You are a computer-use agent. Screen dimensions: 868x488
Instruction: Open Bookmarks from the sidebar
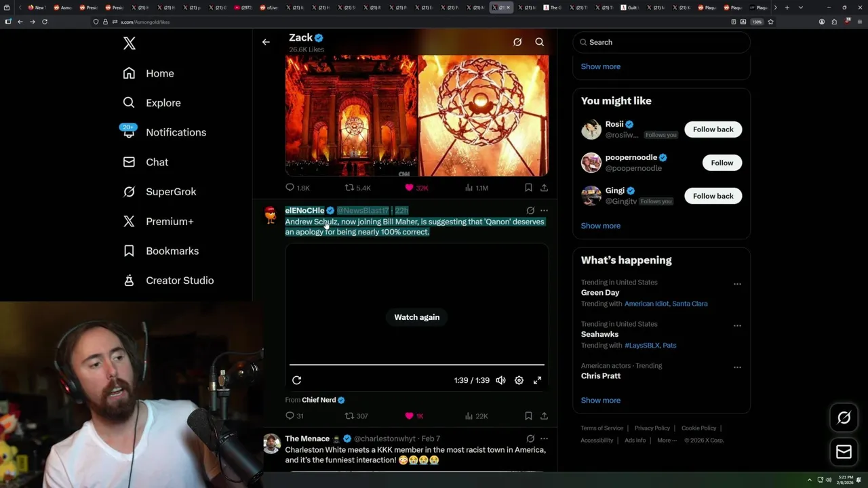point(161,251)
